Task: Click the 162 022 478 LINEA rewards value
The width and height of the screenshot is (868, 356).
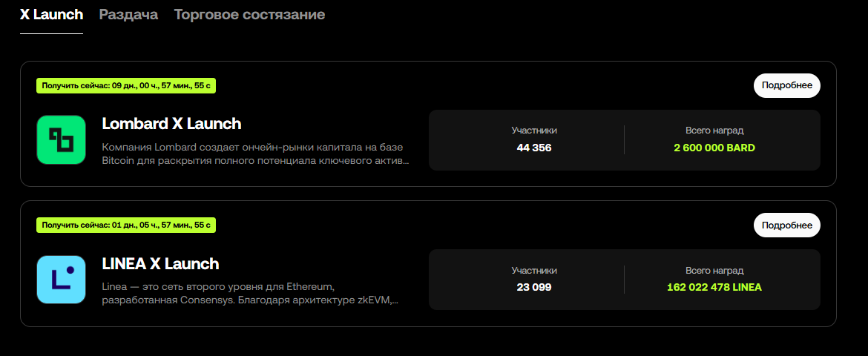Action: (x=714, y=287)
